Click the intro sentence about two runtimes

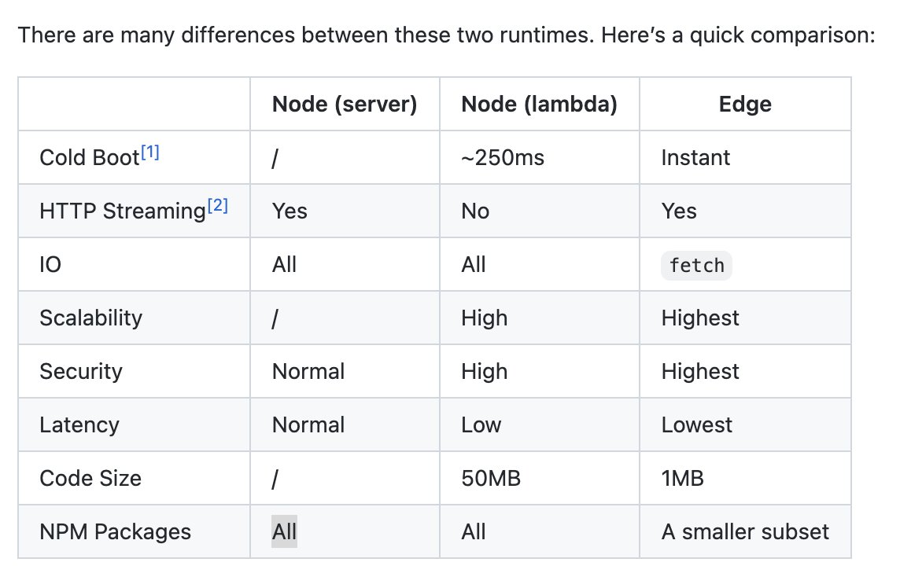(x=447, y=35)
